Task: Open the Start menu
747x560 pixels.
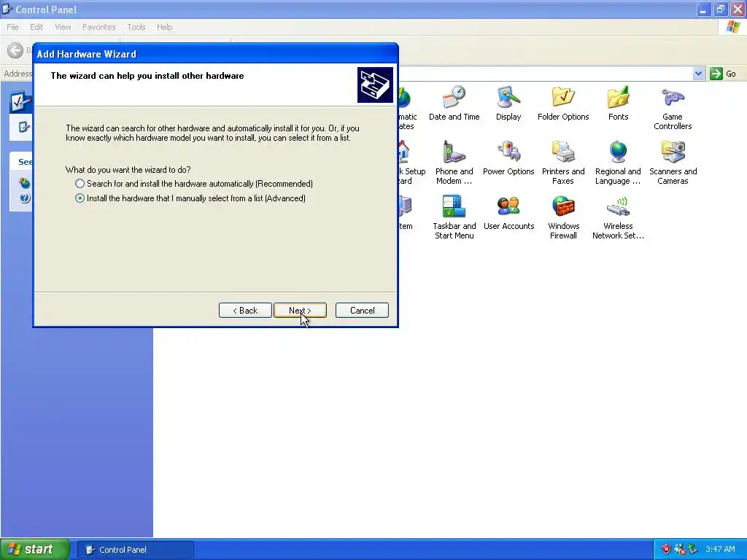Action: (x=35, y=549)
